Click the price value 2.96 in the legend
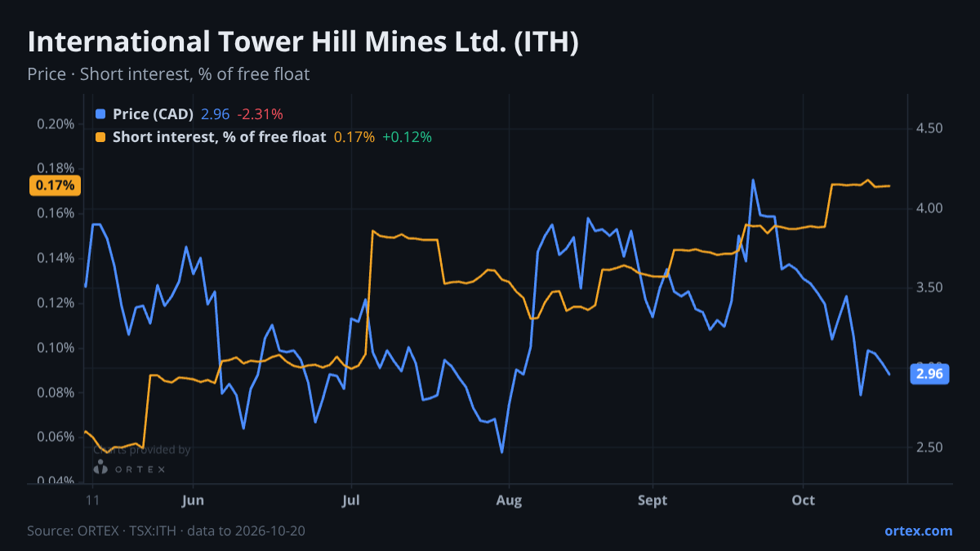The height and width of the screenshot is (551, 980). tap(216, 114)
